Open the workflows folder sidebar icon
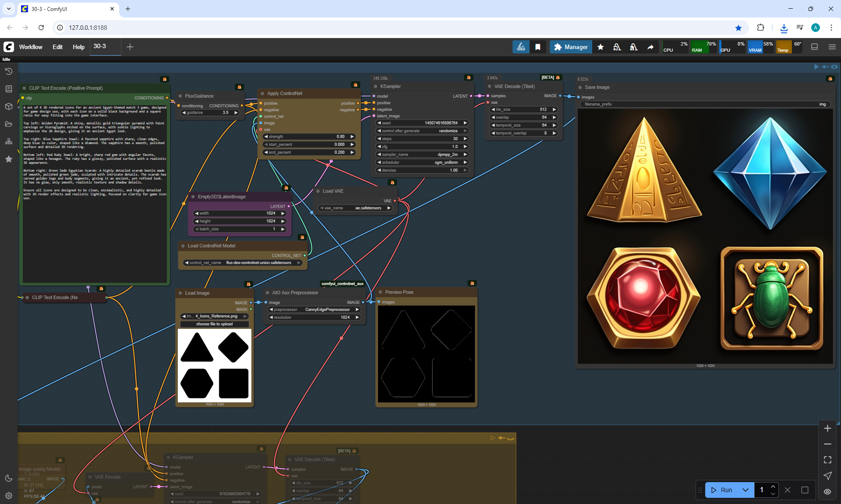The height and width of the screenshot is (504, 841). [8, 124]
